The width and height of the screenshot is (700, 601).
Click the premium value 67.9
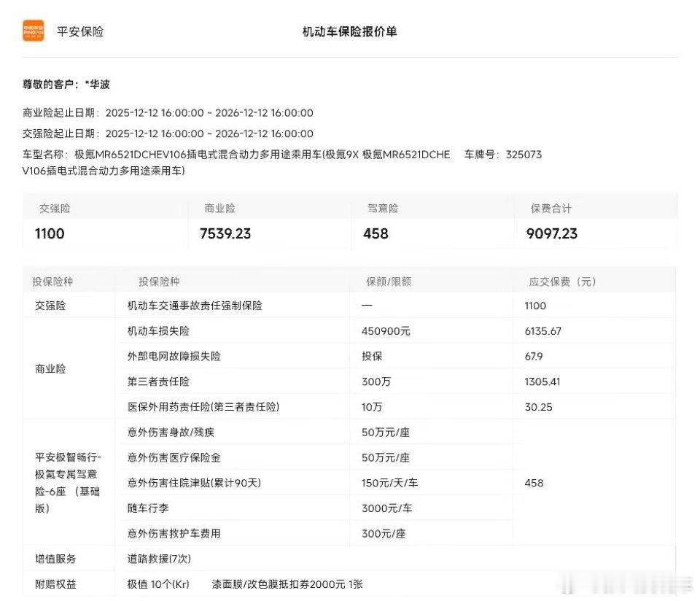click(534, 357)
